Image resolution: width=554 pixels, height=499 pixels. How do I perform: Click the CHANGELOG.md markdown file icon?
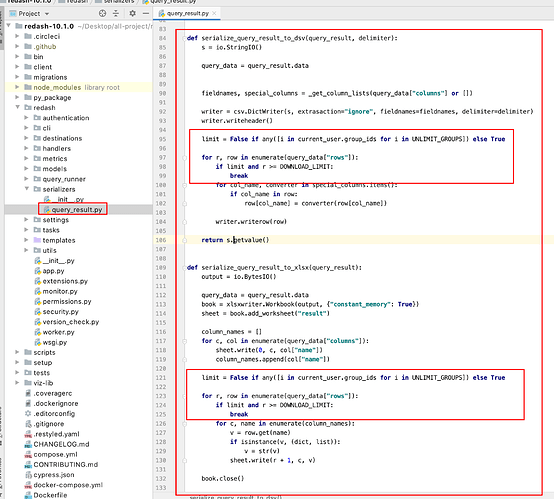tap(28, 444)
